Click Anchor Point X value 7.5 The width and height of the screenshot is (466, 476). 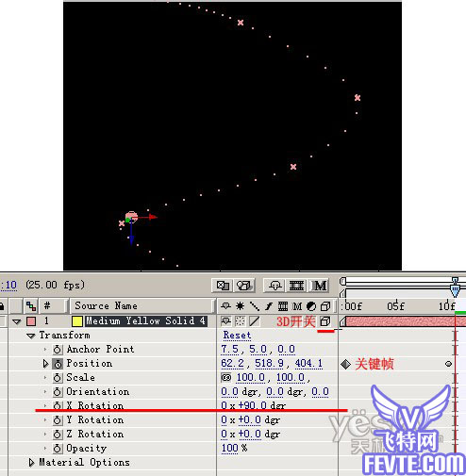[x=230, y=350]
